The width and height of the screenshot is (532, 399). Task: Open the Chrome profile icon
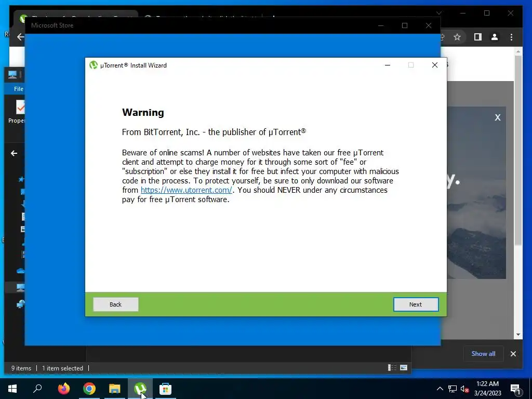(x=495, y=37)
